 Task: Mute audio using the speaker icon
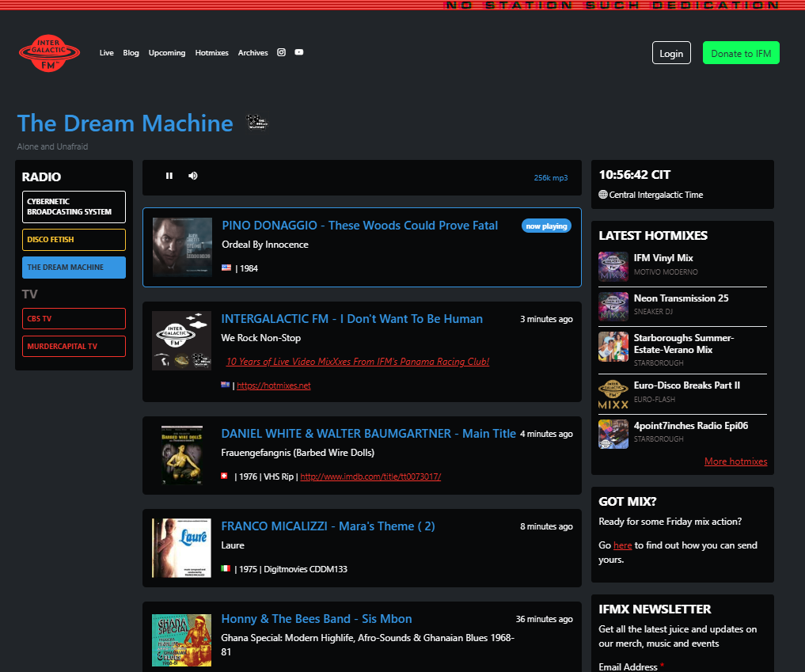point(192,176)
